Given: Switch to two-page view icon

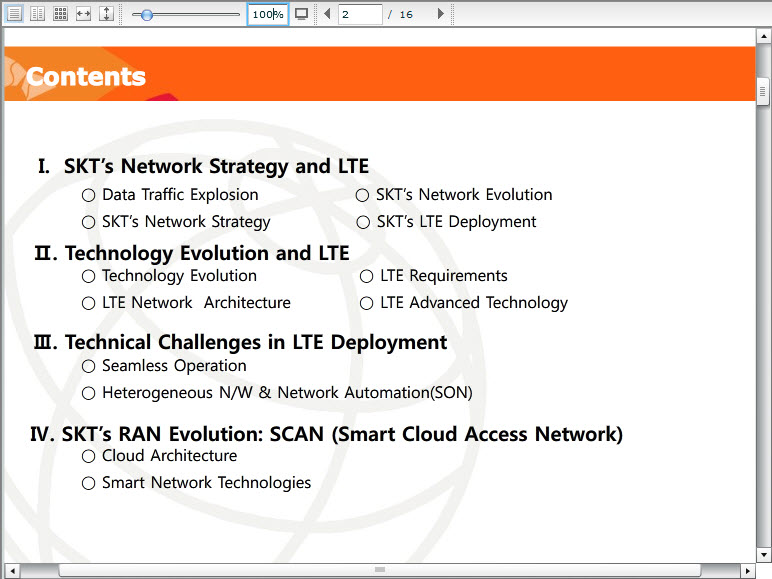Looking at the screenshot, I should (37, 13).
